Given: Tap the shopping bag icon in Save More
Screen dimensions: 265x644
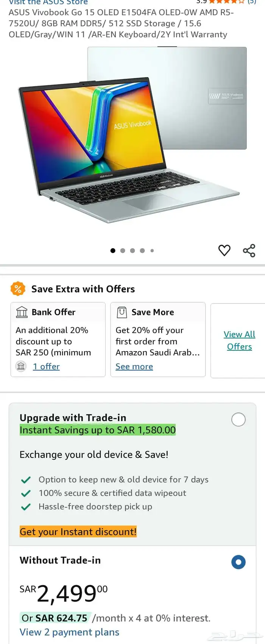Looking at the screenshot, I should pos(122,312).
